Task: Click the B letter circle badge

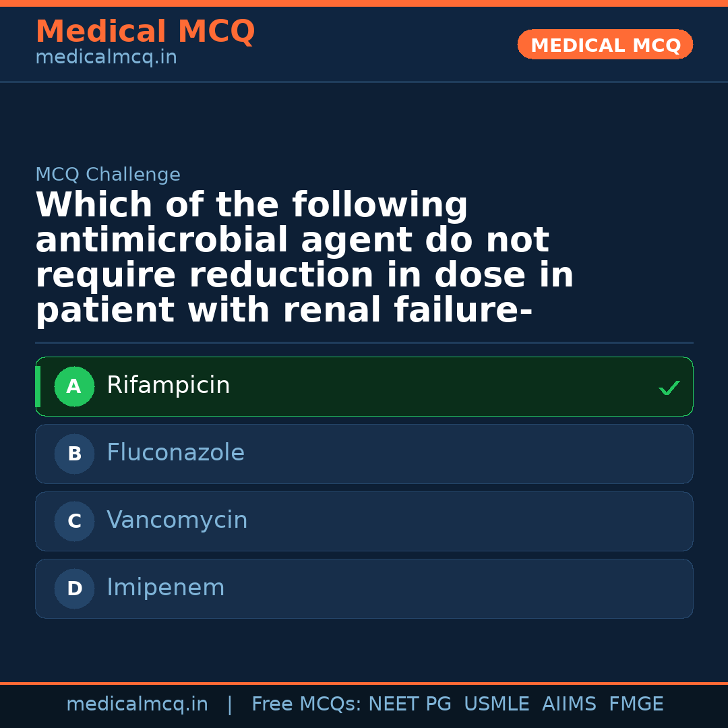Action: tap(74, 454)
